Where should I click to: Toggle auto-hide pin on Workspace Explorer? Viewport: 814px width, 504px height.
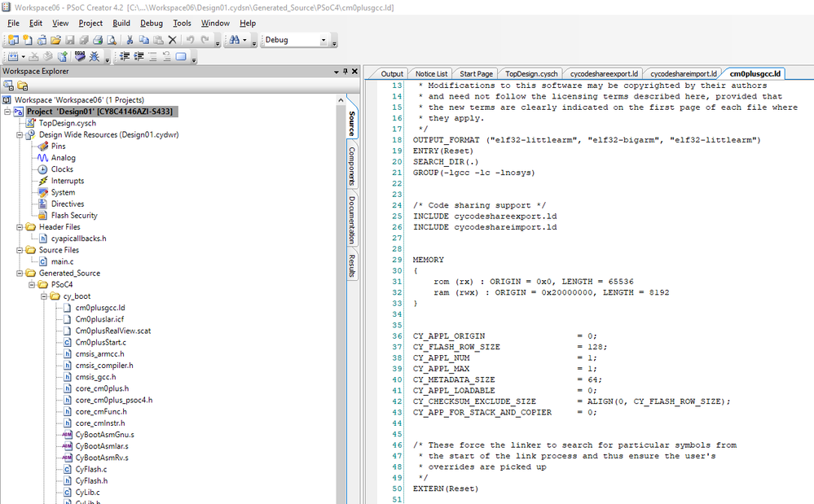click(345, 72)
